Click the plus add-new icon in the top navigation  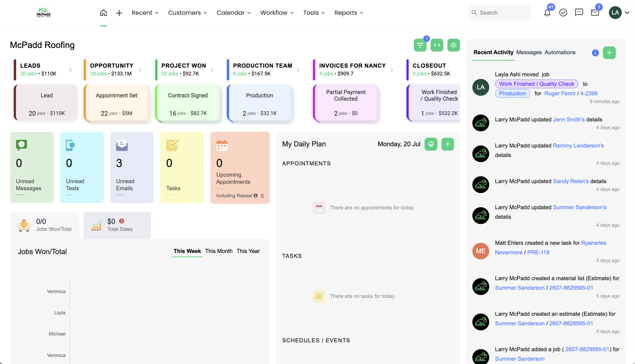tap(119, 13)
